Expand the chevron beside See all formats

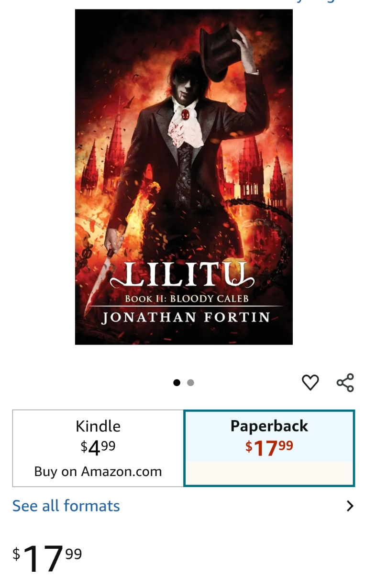tap(350, 506)
